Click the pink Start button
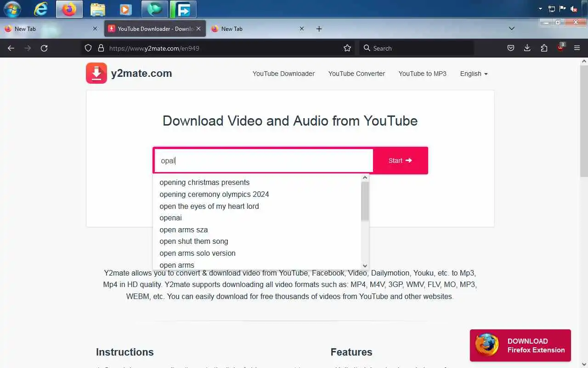The height and width of the screenshot is (368, 588). pyautogui.click(x=400, y=161)
